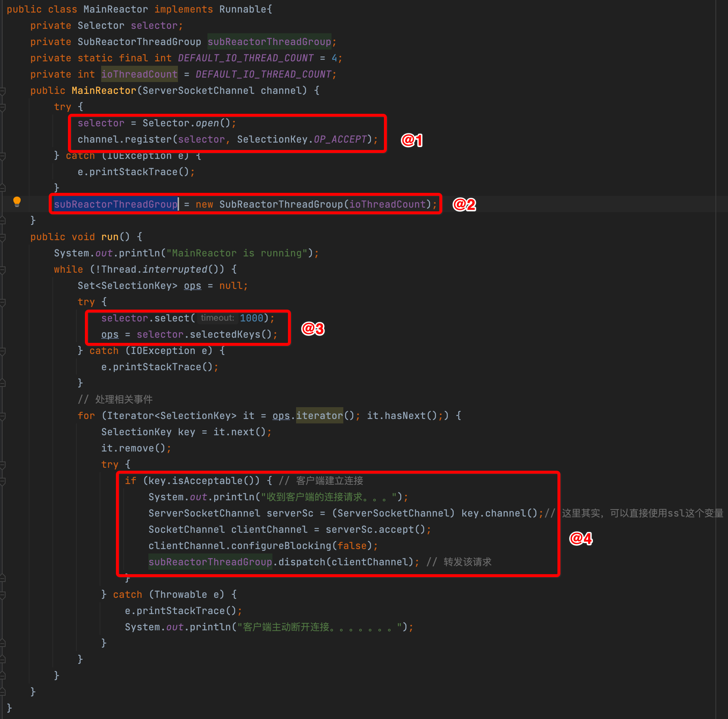The image size is (728, 719).
Task: Click the dispatch method call on subReactorThreadGroup
Action: click(x=302, y=562)
